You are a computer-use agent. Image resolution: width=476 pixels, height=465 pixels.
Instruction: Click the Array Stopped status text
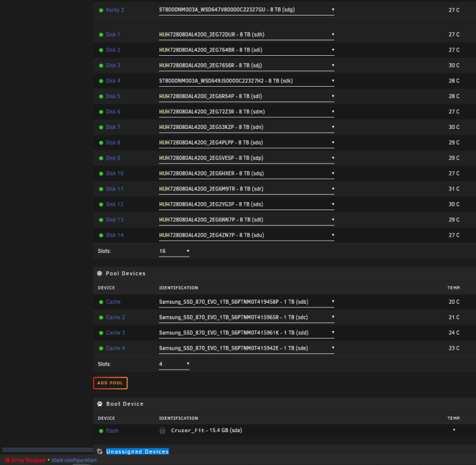[x=28, y=460]
